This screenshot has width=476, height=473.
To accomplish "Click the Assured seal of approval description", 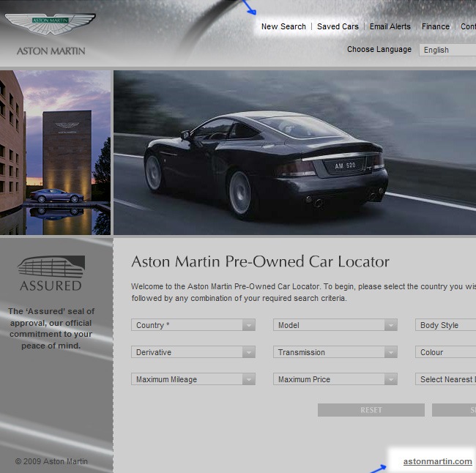I will [x=51, y=328].
